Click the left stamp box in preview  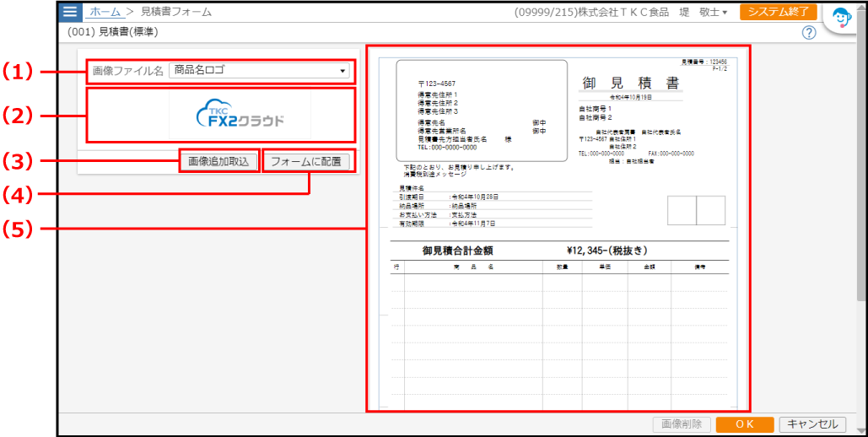pos(682,211)
